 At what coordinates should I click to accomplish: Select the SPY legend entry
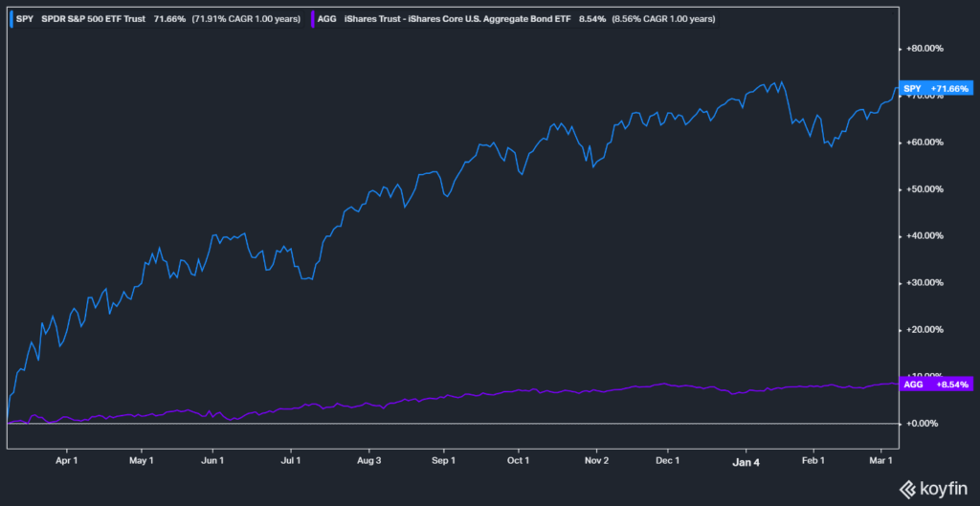[158, 19]
